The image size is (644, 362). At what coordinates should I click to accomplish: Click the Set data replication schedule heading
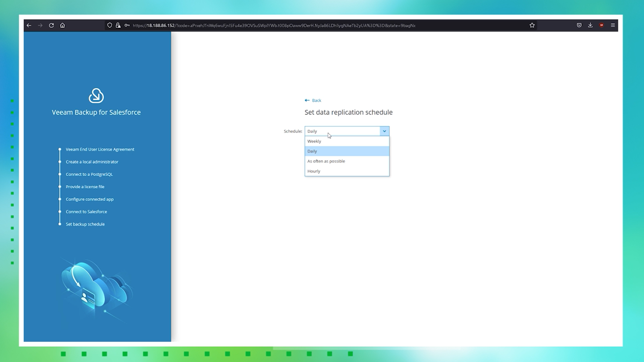click(348, 112)
